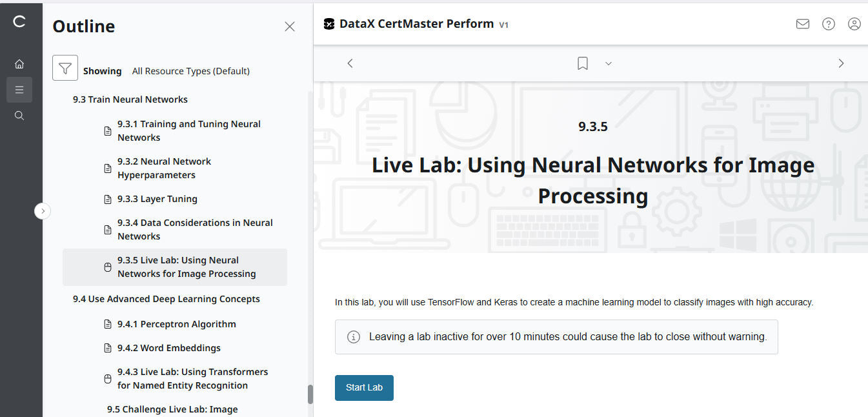The image size is (868, 417).
Task: Open the Outline hamburger icon
Action: [x=19, y=89]
